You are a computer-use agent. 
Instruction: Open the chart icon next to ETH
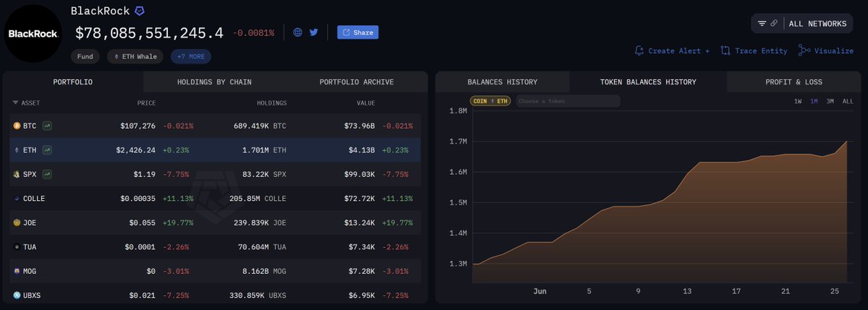pyautogui.click(x=46, y=150)
